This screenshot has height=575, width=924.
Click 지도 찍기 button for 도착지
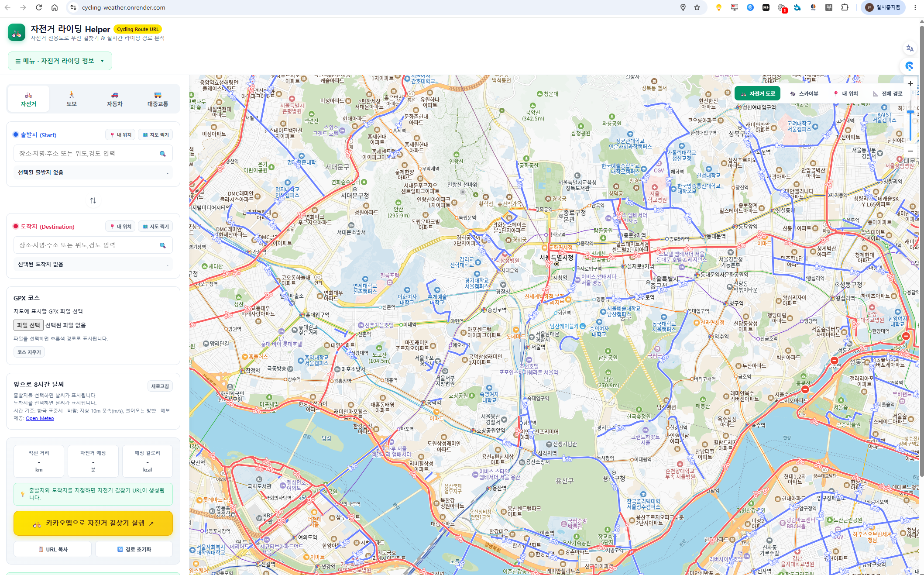tap(156, 227)
